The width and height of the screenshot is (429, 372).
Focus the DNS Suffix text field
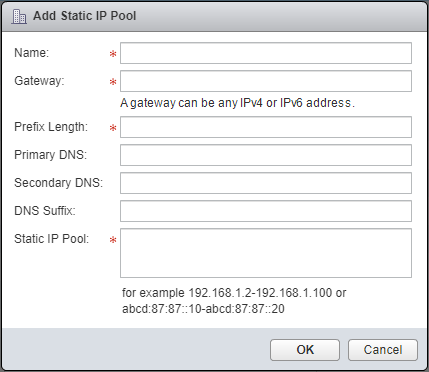coord(266,211)
